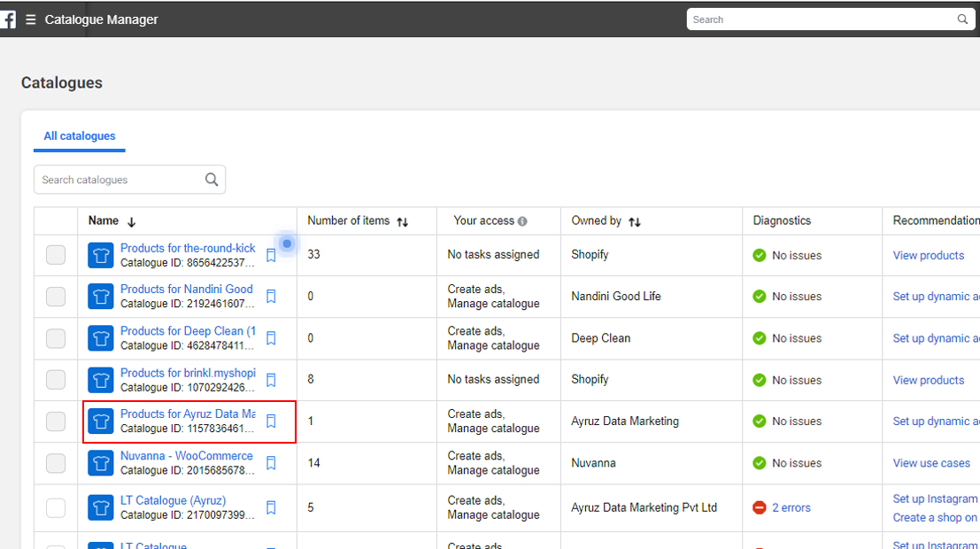The width and height of the screenshot is (980, 549).
Task: Open the LT Catalogue (Ayruz) link
Action: (x=174, y=500)
